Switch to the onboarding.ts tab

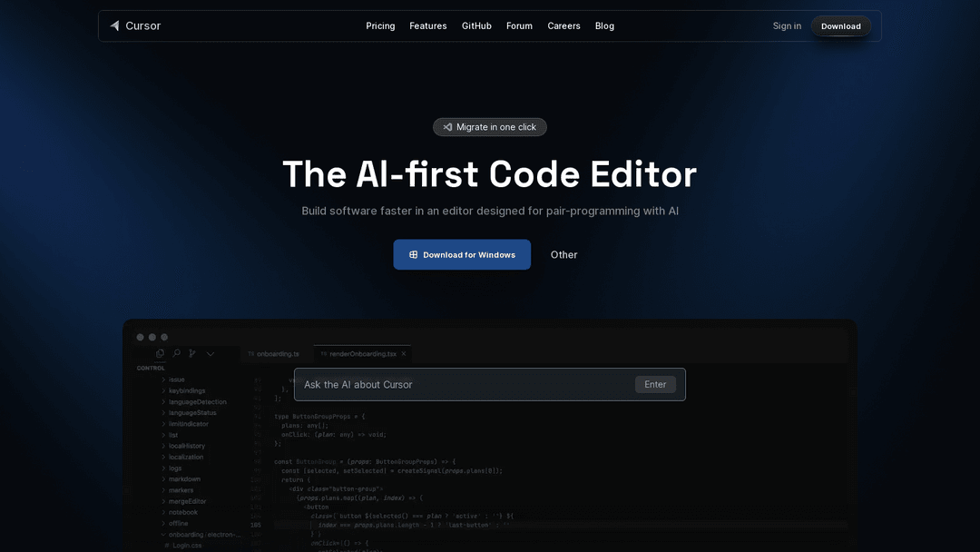277,353
